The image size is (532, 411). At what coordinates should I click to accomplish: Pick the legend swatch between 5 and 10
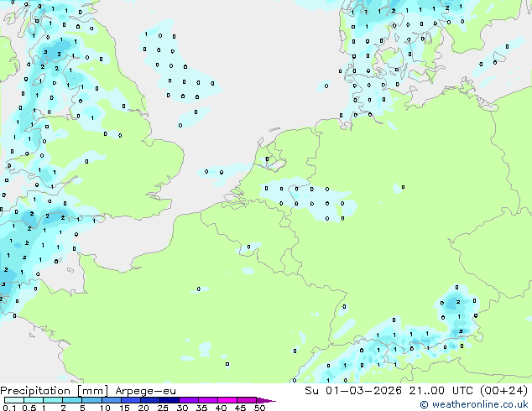click(x=91, y=400)
